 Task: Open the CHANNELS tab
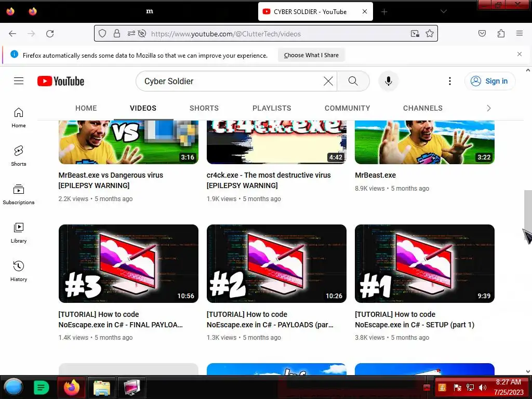[423, 108]
